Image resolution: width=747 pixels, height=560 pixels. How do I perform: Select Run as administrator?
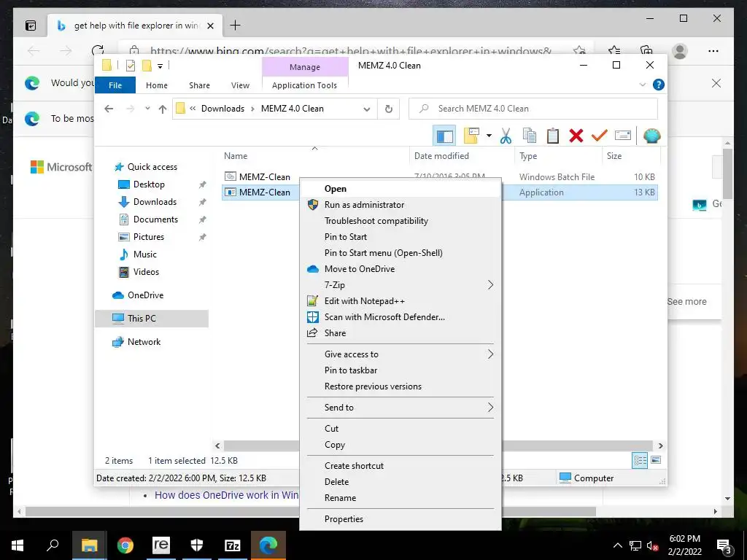[x=400, y=205]
